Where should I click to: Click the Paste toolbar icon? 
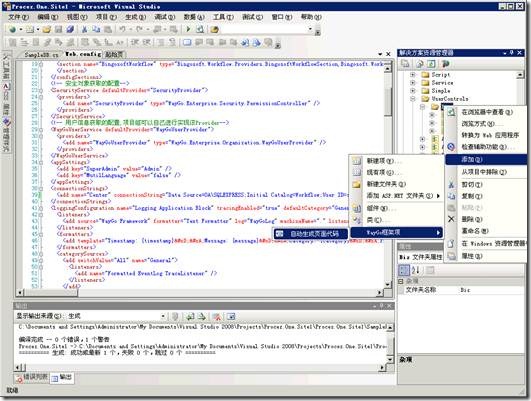(x=108, y=30)
